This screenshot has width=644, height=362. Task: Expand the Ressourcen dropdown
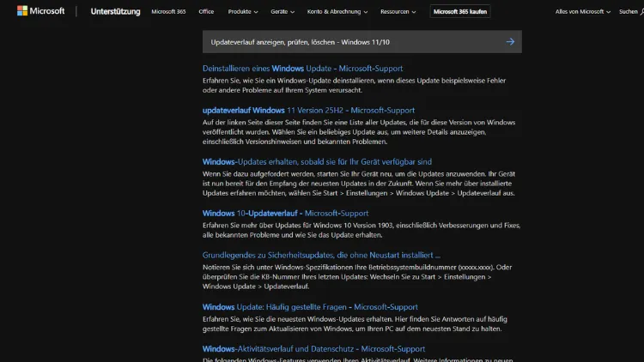(x=398, y=11)
